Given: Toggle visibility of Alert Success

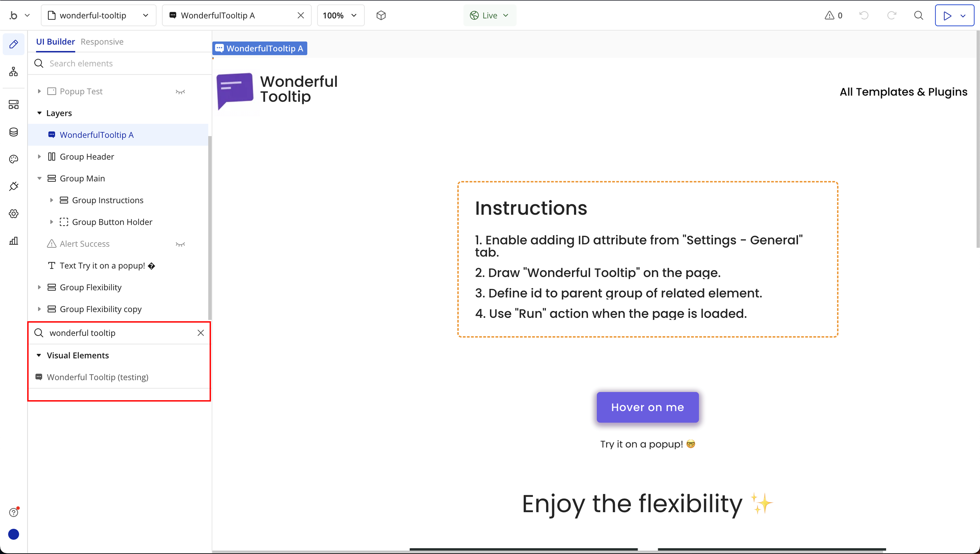Looking at the screenshot, I should click(x=180, y=244).
